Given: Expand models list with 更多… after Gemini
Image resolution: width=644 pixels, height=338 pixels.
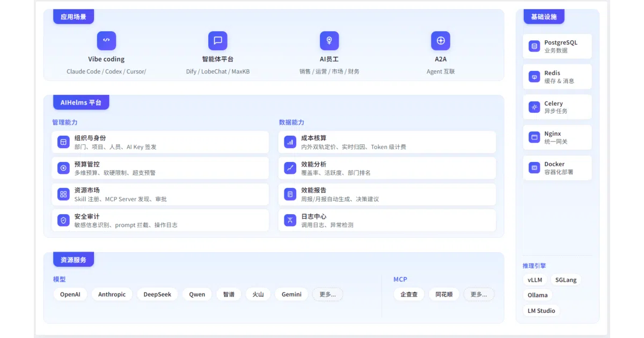Looking at the screenshot, I should (x=327, y=294).
